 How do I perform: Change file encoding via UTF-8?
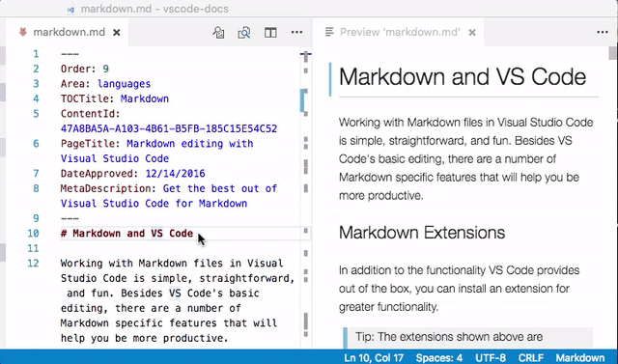491,357
